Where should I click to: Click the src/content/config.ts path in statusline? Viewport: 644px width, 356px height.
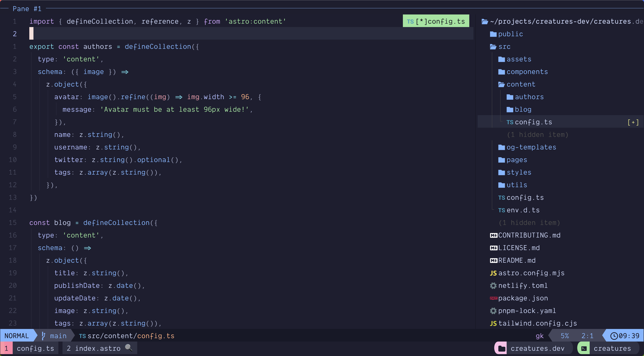coord(131,336)
